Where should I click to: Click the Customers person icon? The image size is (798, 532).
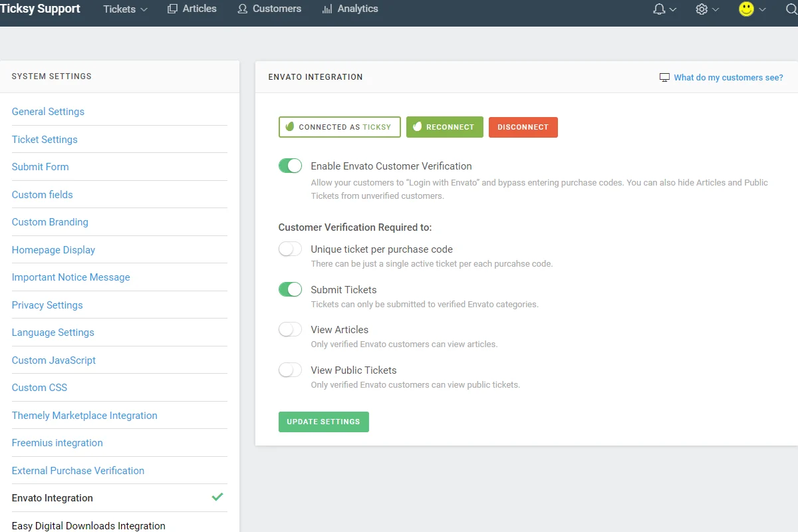click(243, 9)
